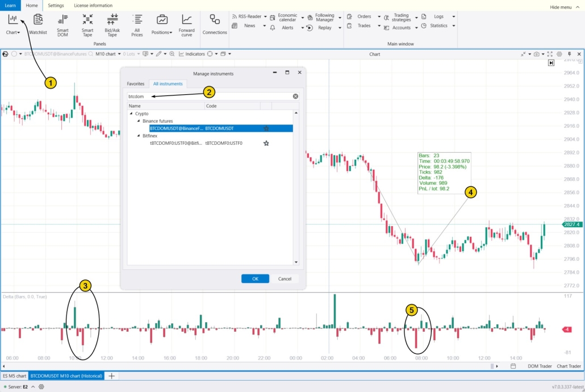Toggle favorite star on the BTCDOMUSDT row
This screenshot has height=392, width=585.
point(266,128)
